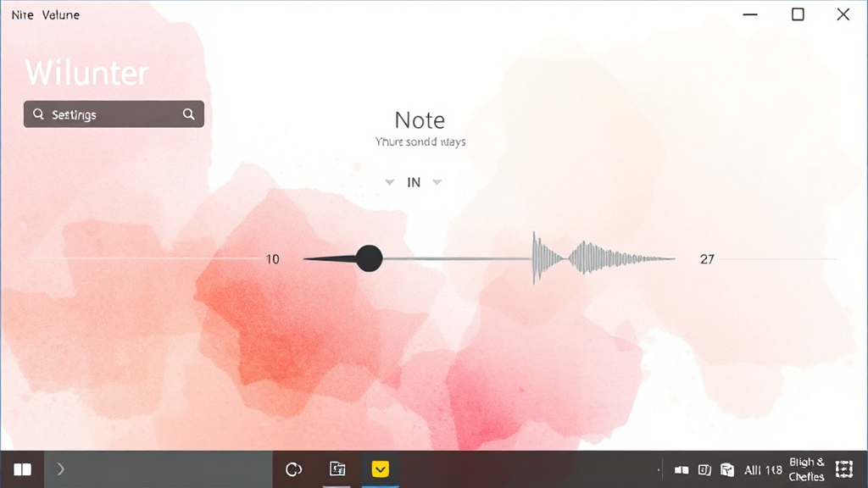
Task: Click the Settings search field
Action: 114,114
